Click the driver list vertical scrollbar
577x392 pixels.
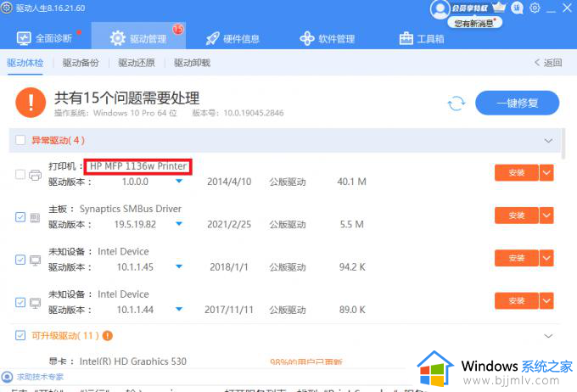click(x=563, y=144)
